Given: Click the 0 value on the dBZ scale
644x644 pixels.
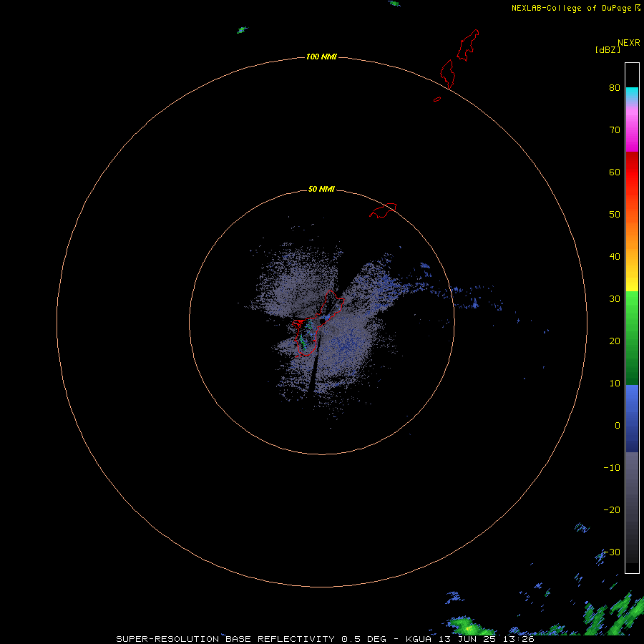Looking at the screenshot, I should tap(618, 426).
